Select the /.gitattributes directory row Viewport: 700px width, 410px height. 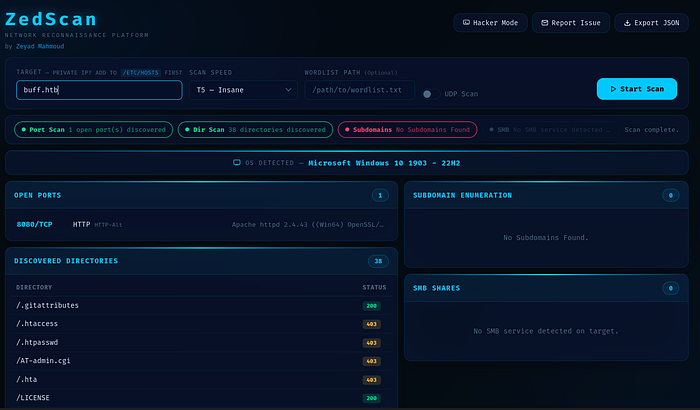click(x=201, y=305)
